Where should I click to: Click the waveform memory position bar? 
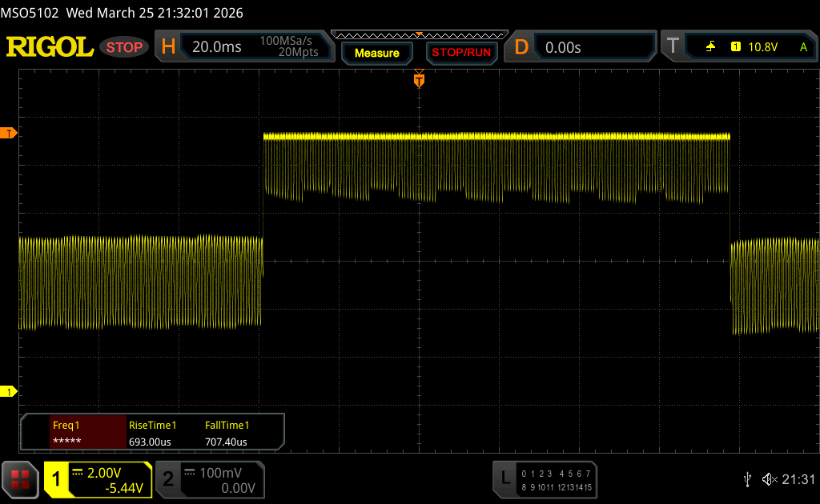pos(419,34)
